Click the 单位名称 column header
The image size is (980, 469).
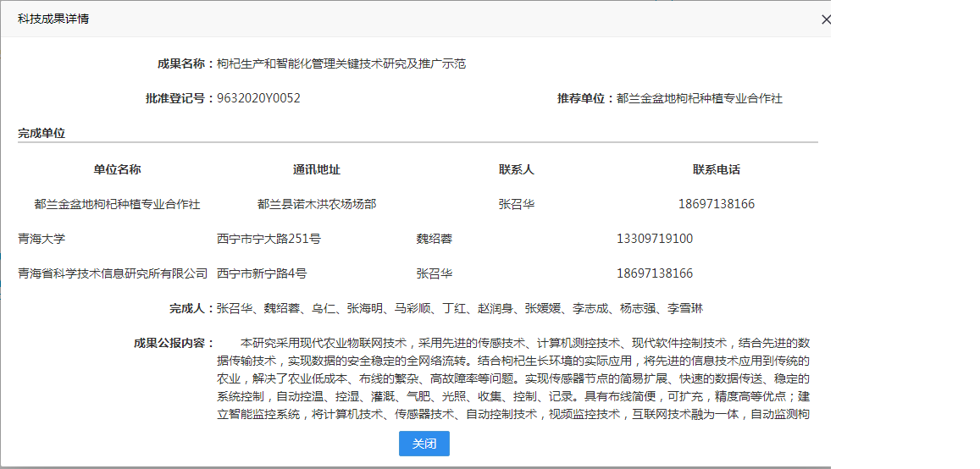coord(117,169)
